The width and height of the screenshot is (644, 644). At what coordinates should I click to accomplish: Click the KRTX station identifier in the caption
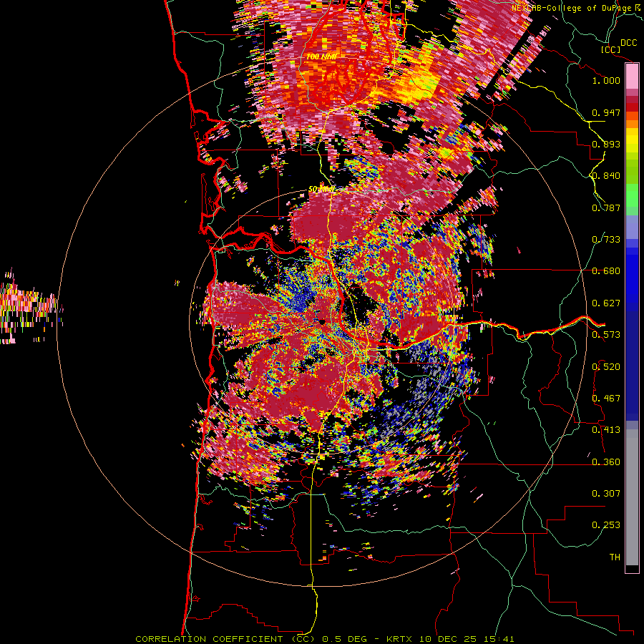click(x=401, y=639)
